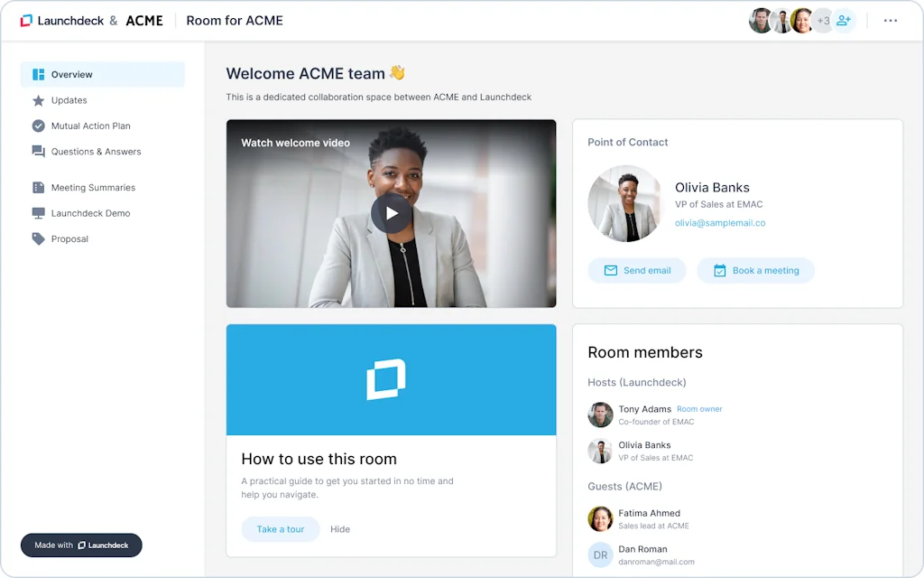The height and width of the screenshot is (578, 924).
Task: Open Meeting Summaries using its document icon
Action: [x=37, y=187]
